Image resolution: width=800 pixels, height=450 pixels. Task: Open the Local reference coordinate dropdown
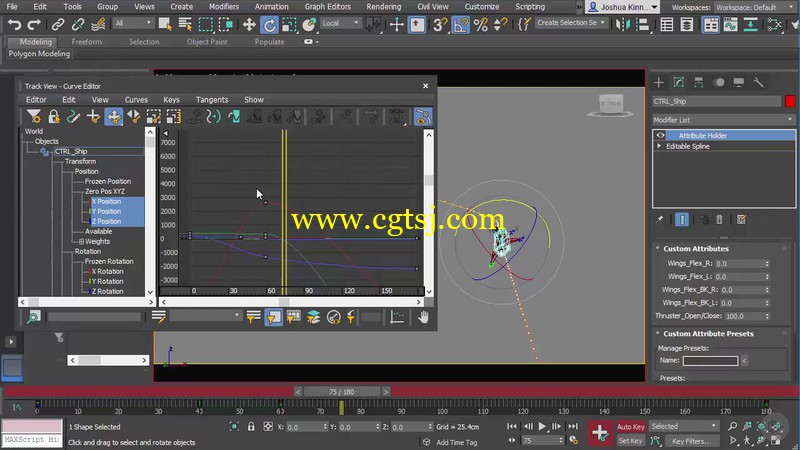340,23
